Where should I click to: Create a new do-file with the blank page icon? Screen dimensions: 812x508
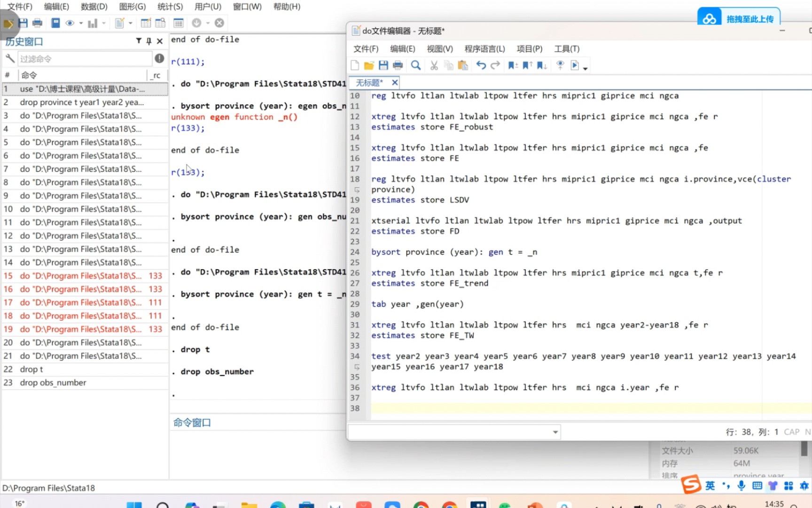click(355, 65)
